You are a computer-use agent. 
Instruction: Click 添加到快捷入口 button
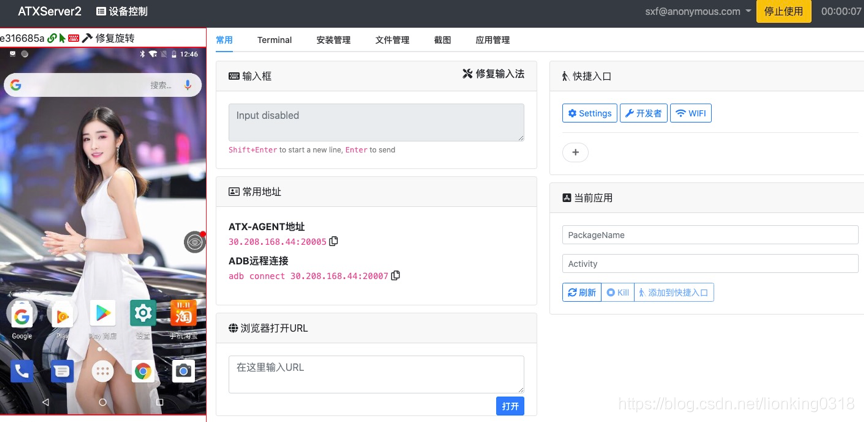tap(674, 293)
